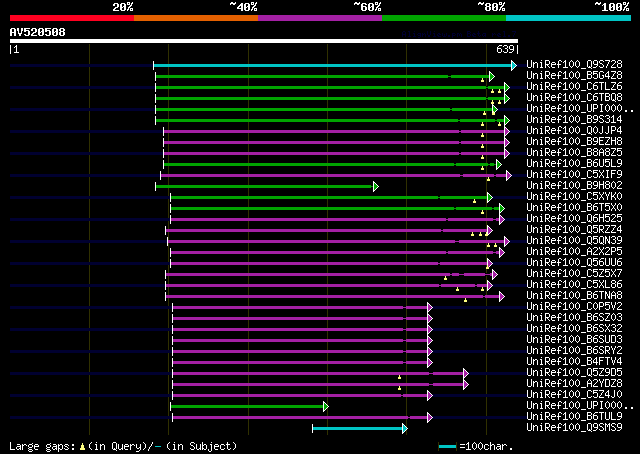Screen dimensions: 640x454
Task: Click the purple arrowhead ending B6TUL9 alignment
Action: point(430,417)
